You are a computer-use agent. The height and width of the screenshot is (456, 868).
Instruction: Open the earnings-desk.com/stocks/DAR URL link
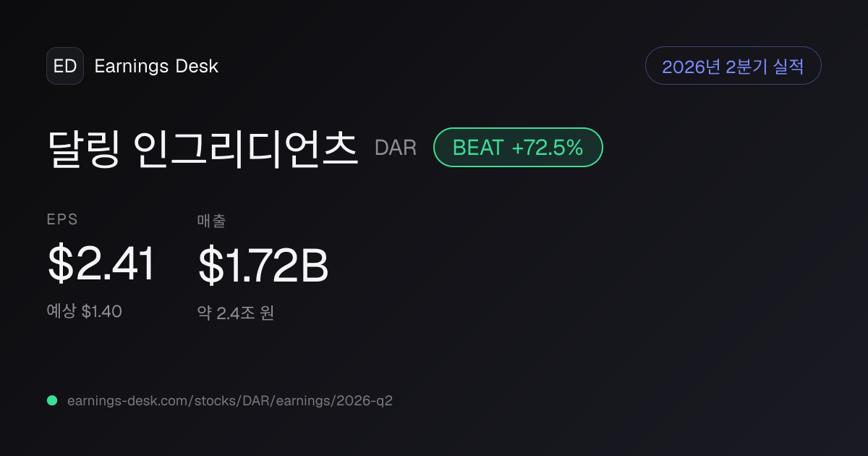[x=230, y=400]
